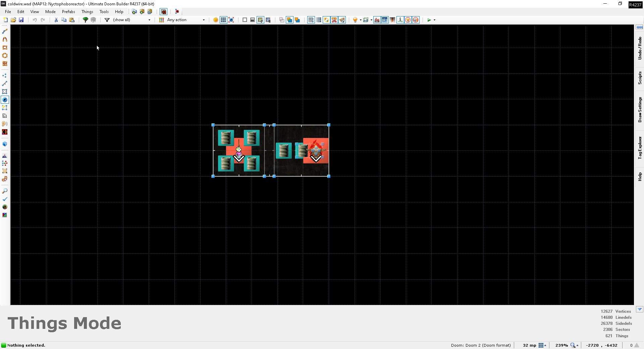Select the Draw Lines tool
This screenshot has width=644, height=349.
(x=5, y=31)
